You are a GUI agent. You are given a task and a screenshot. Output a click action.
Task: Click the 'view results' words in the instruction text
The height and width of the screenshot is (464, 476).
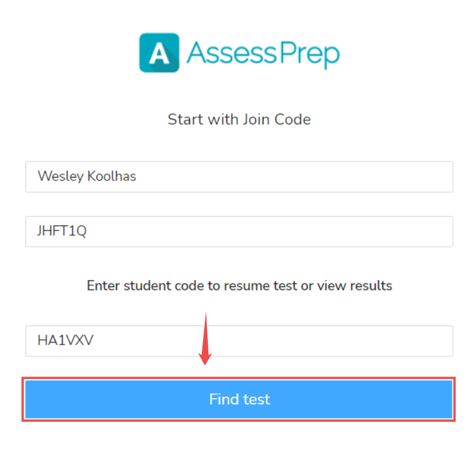click(x=355, y=286)
